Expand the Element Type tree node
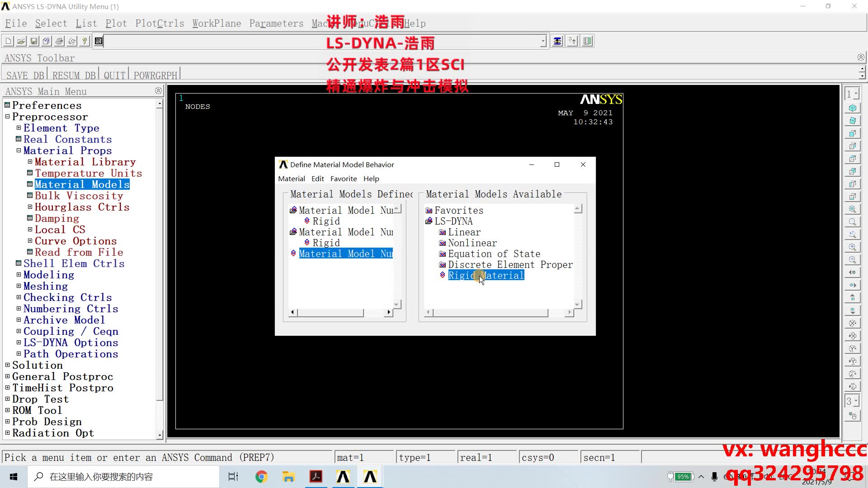The image size is (868, 488). pyautogui.click(x=19, y=128)
